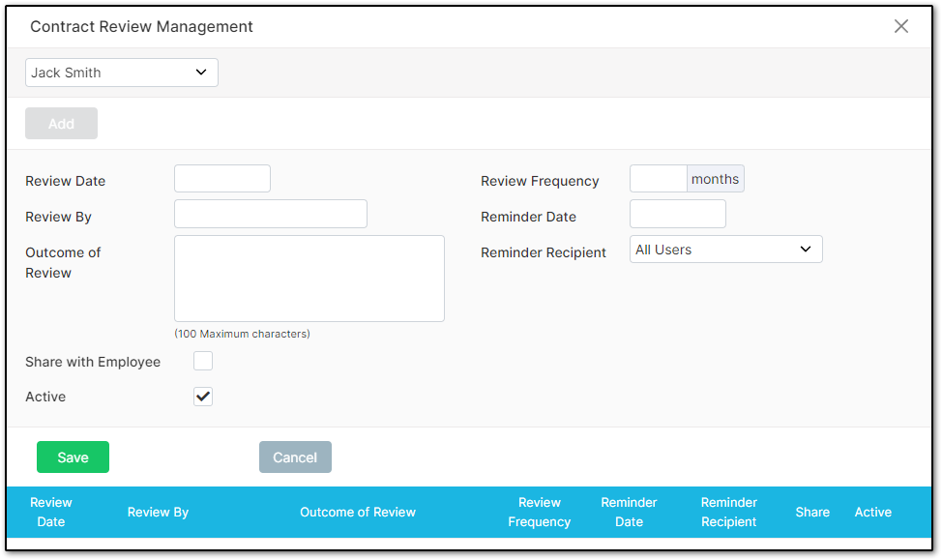Select the Outcome of Review text area
Image resolution: width=942 pixels, height=560 pixels.
[x=309, y=279]
